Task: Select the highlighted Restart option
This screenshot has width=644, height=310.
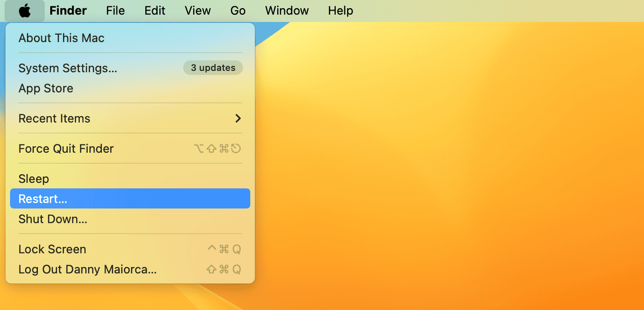Action: coord(42,199)
